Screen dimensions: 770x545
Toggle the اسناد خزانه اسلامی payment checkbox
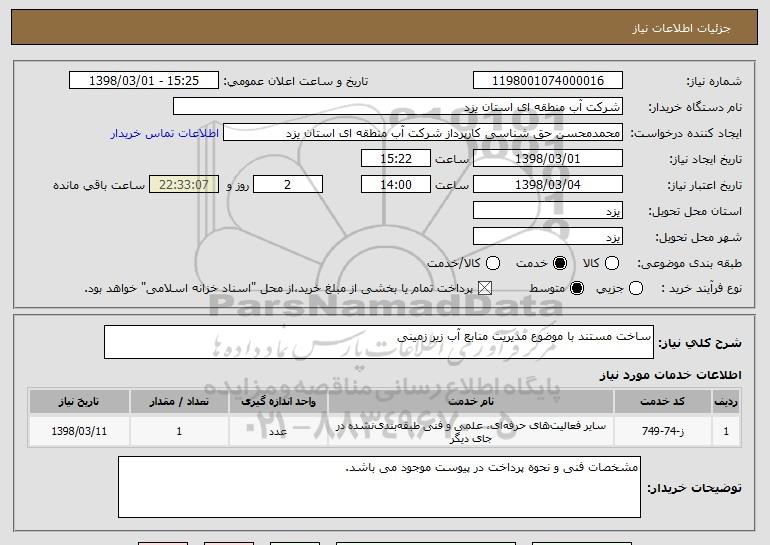[x=485, y=289]
